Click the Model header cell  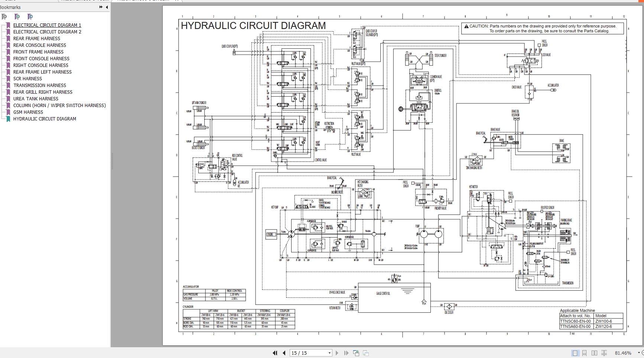[608, 316]
